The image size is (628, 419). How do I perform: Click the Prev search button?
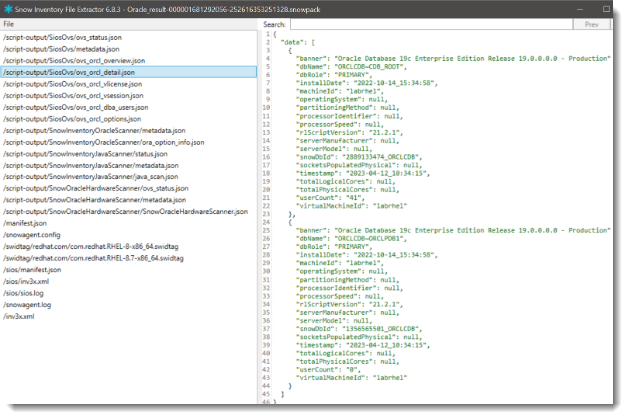[x=591, y=24]
